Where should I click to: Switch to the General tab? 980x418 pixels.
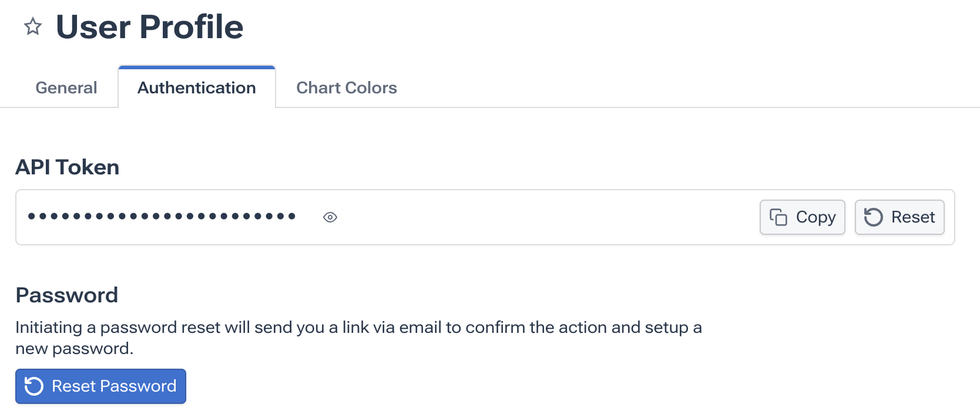[x=66, y=87]
